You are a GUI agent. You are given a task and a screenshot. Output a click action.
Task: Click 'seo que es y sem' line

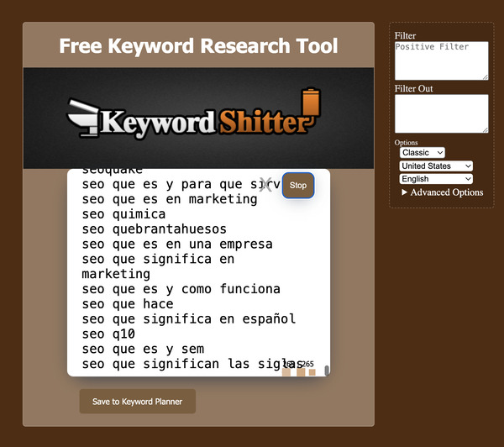point(143,349)
